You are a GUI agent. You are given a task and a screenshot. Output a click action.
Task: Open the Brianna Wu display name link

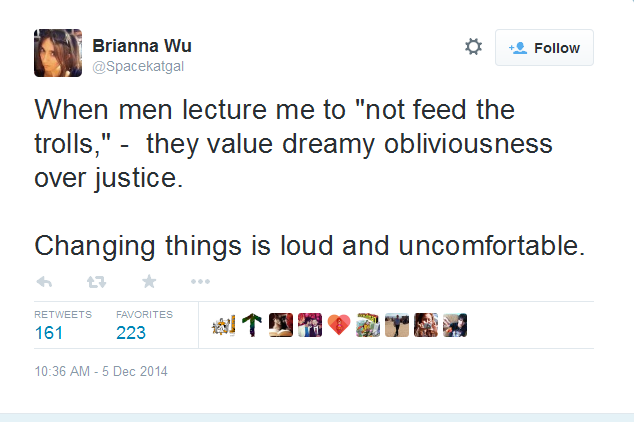pos(142,46)
